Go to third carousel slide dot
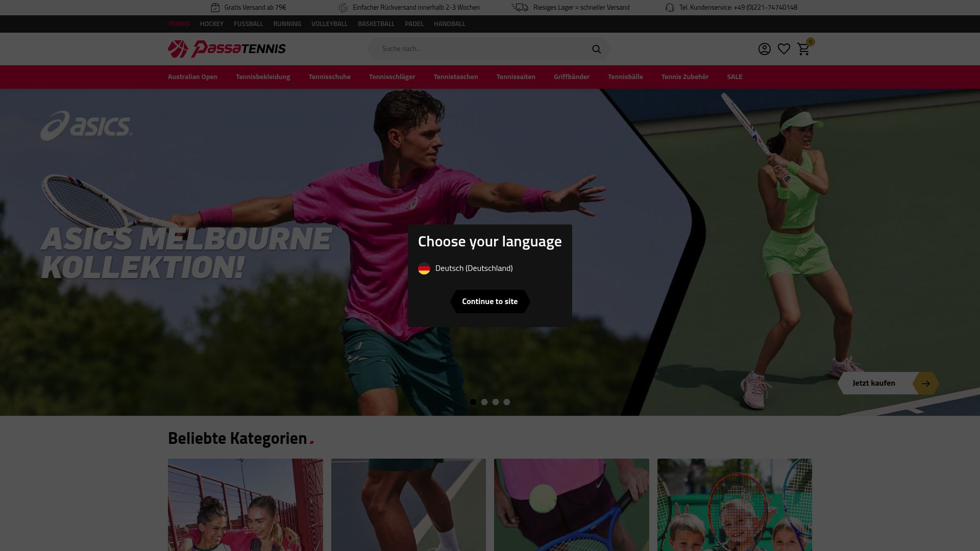 (496, 402)
